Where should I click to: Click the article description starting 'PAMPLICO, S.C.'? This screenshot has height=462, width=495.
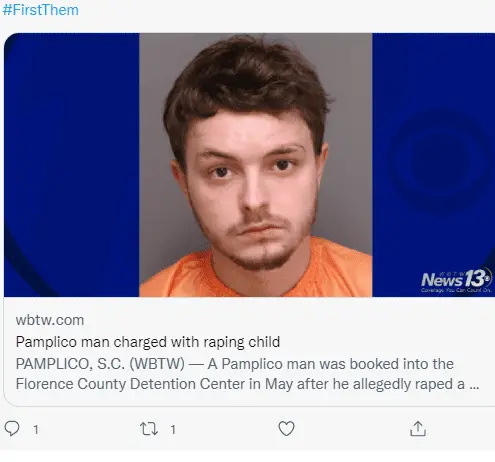point(247,374)
